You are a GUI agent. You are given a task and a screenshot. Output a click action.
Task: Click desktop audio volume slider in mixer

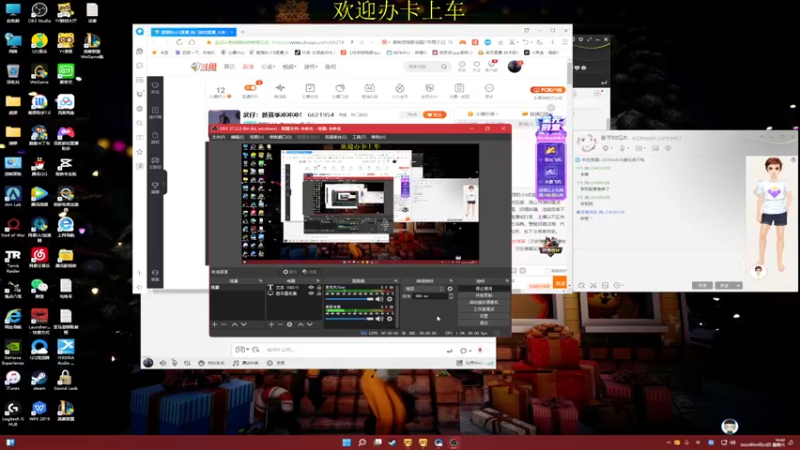tap(350, 319)
